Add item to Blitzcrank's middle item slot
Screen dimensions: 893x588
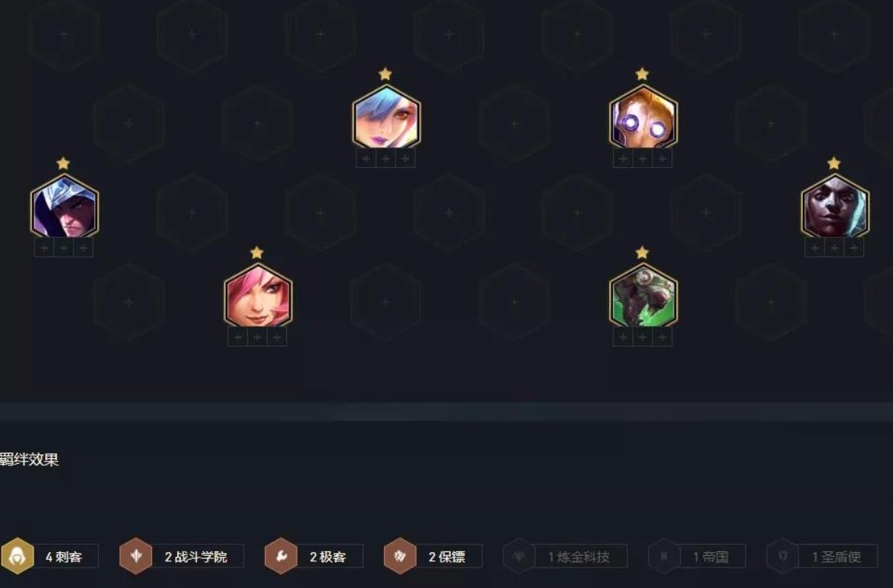[643, 159]
